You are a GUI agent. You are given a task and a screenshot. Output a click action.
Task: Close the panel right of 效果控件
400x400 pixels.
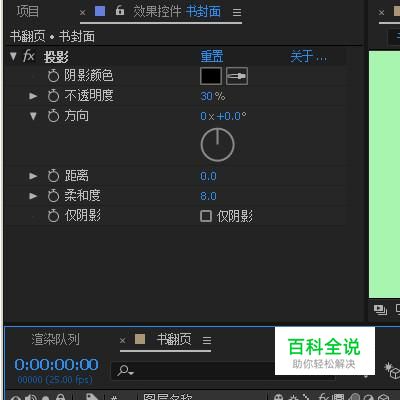(x=381, y=13)
